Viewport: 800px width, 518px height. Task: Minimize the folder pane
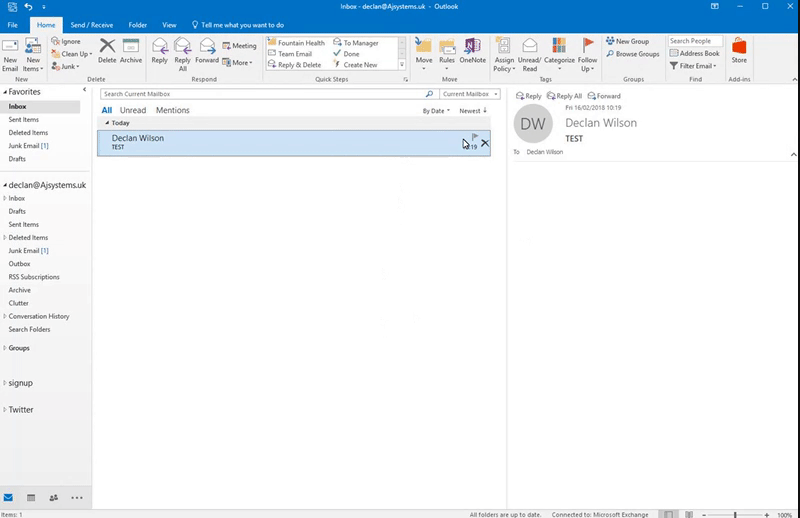pos(85,90)
